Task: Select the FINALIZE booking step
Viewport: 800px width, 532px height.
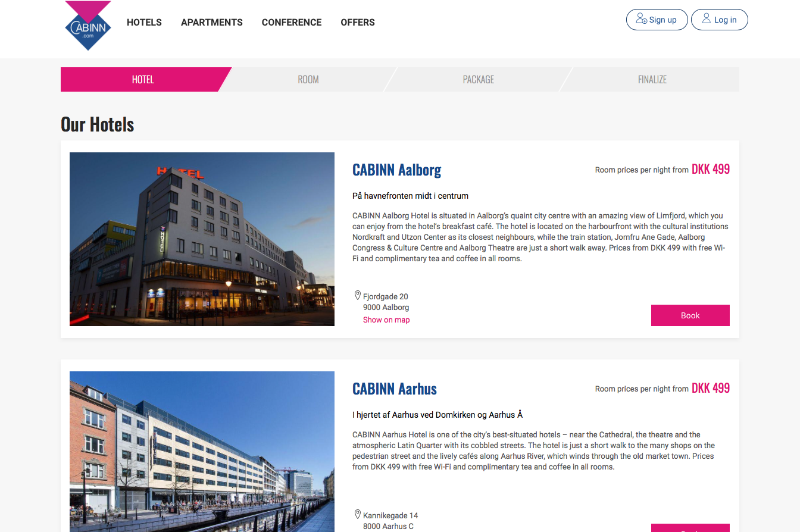Action: [652, 79]
